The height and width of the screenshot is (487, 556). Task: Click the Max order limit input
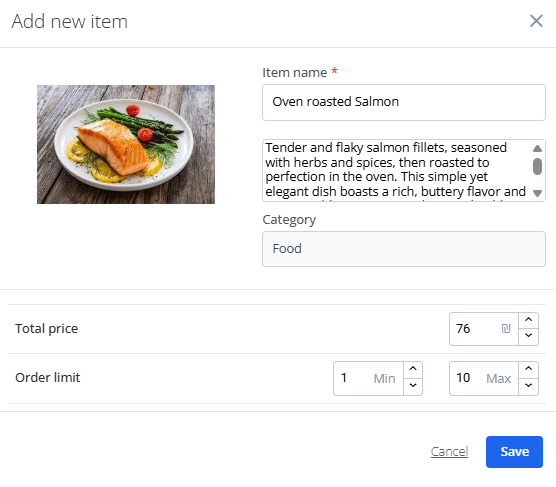pyautogui.click(x=484, y=378)
